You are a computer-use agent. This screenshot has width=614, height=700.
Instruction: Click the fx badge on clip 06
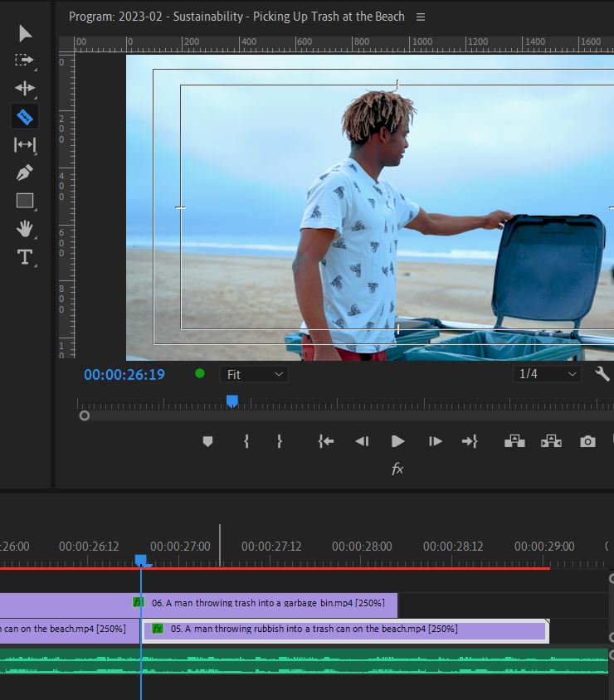coord(138,602)
